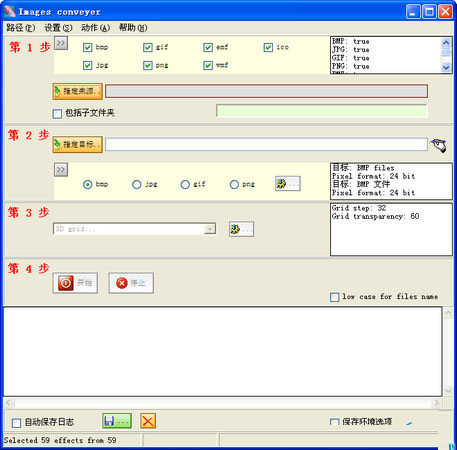457x450 pixels.
Task: Click log area vertical scrollbar up arrow
Action: [448, 313]
